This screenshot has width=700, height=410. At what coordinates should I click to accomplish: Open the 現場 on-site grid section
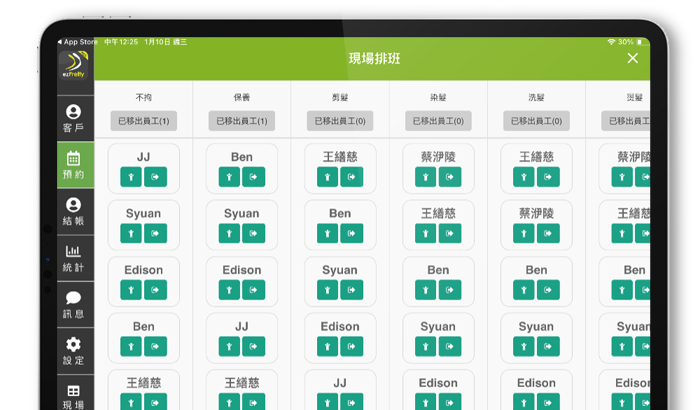point(74,395)
